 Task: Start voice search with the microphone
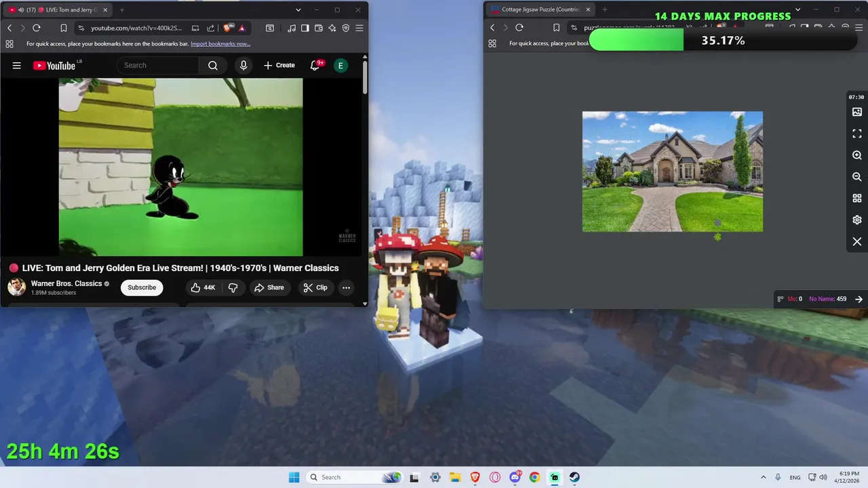[243, 65]
